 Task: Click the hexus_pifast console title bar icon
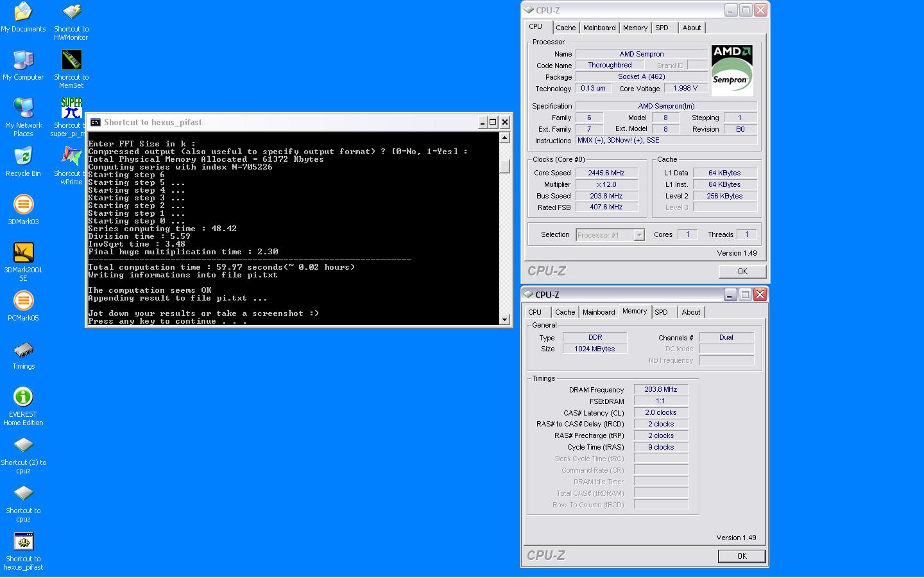click(95, 122)
